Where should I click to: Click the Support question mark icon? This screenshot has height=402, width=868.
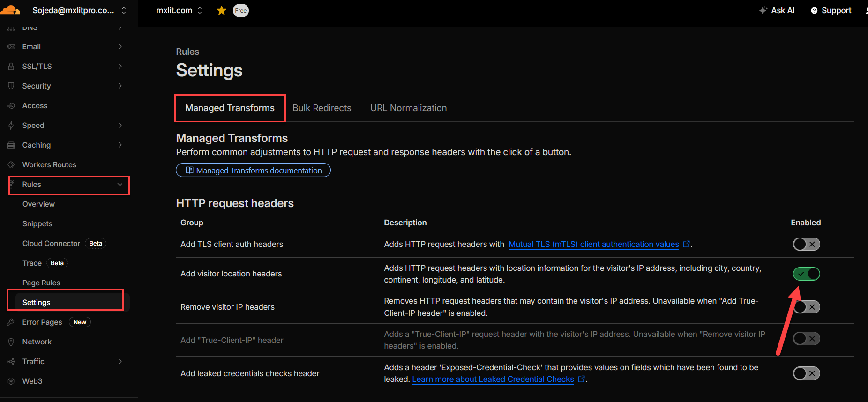tap(814, 11)
